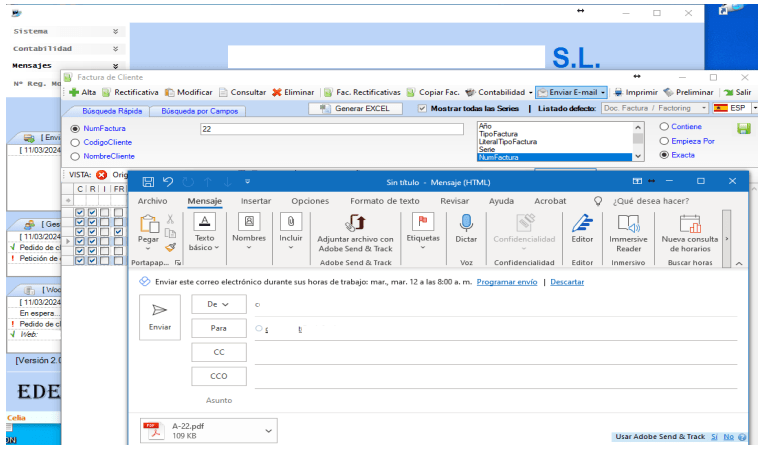Click Copiar Fac. in the toolbar

(433, 92)
